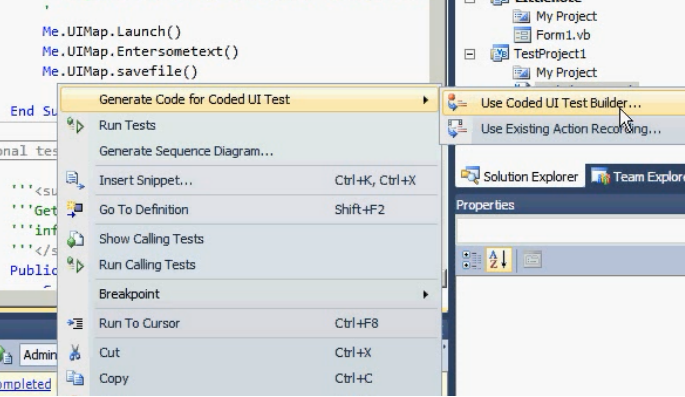
Task: Open the Solution Explorer tab
Action: [519, 176]
